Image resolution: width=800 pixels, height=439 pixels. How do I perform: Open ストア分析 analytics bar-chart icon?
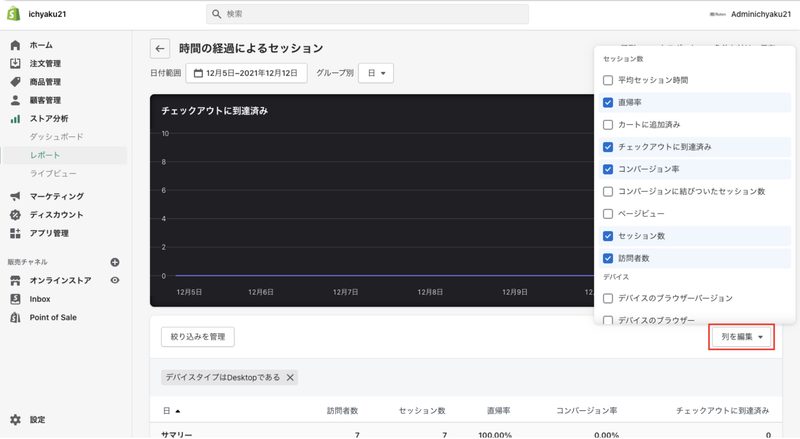[x=15, y=118]
